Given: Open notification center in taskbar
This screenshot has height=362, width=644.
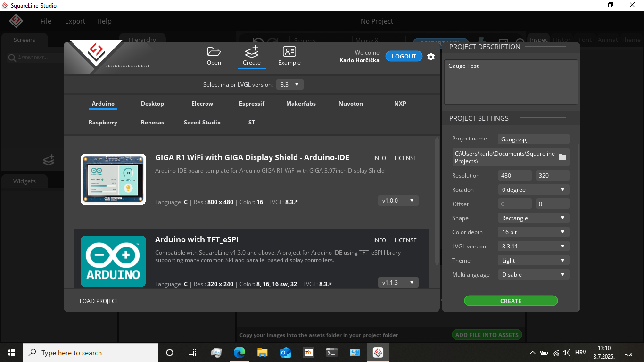Looking at the screenshot, I should [x=628, y=353].
